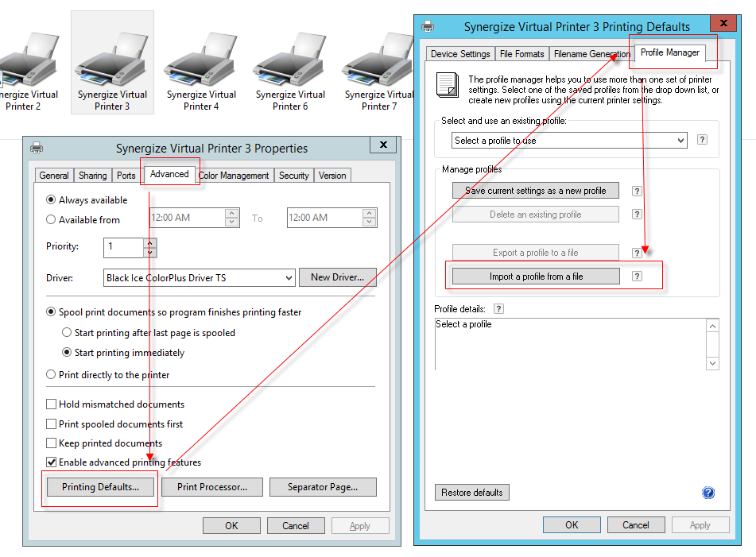Screen dimensions: 756x557
Task: Open the Advanced tab
Action: [169, 174]
